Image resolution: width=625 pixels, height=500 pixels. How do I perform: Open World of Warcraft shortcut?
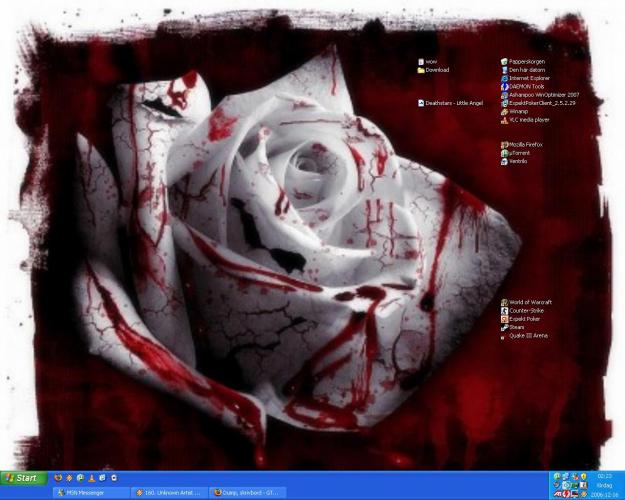(504, 302)
